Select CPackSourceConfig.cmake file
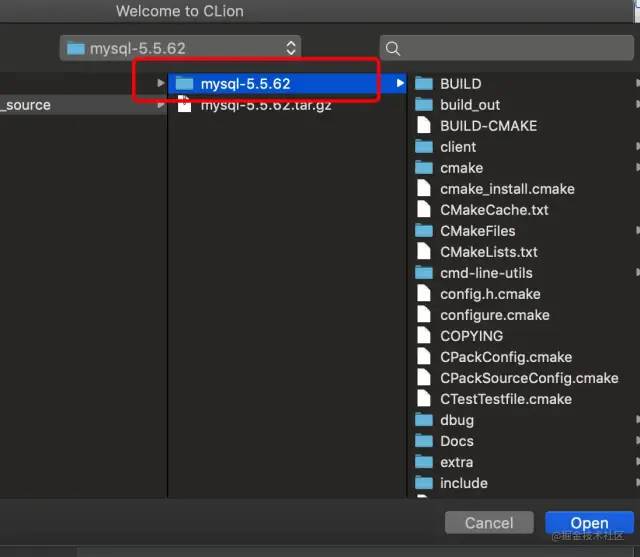This screenshot has width=640, height=557. coord(529,378)
